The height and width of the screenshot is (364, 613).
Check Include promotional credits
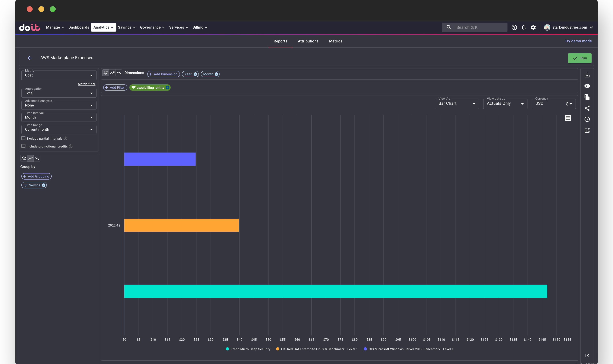click(x=24, y=146)
